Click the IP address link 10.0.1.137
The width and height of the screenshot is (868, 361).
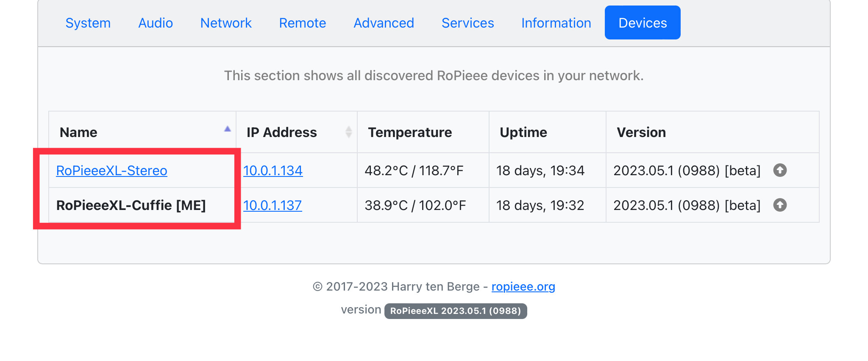[x=273, y=205]
